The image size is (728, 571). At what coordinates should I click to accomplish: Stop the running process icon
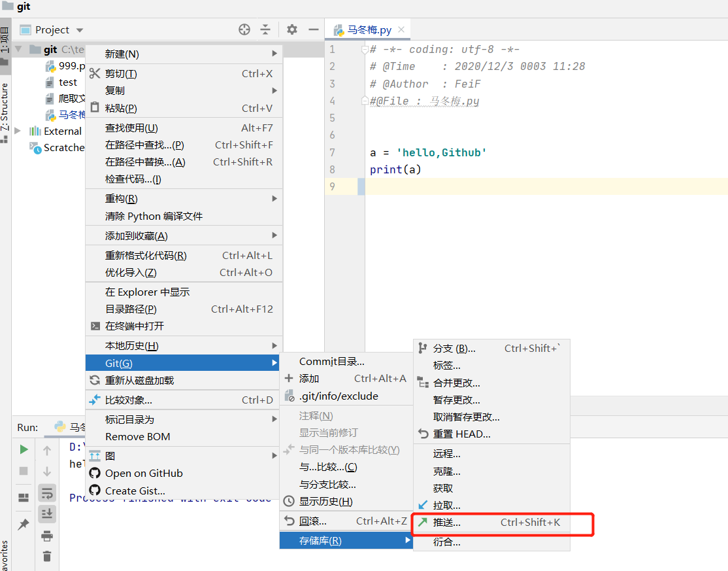[x=24, y=472]
